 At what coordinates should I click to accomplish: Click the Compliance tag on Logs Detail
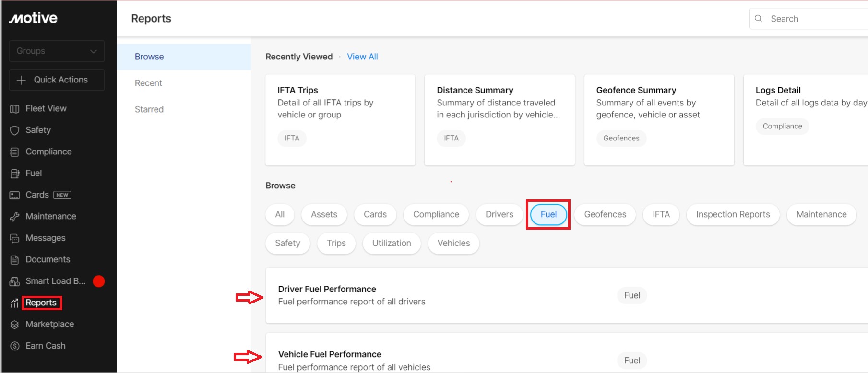[783, 127]
